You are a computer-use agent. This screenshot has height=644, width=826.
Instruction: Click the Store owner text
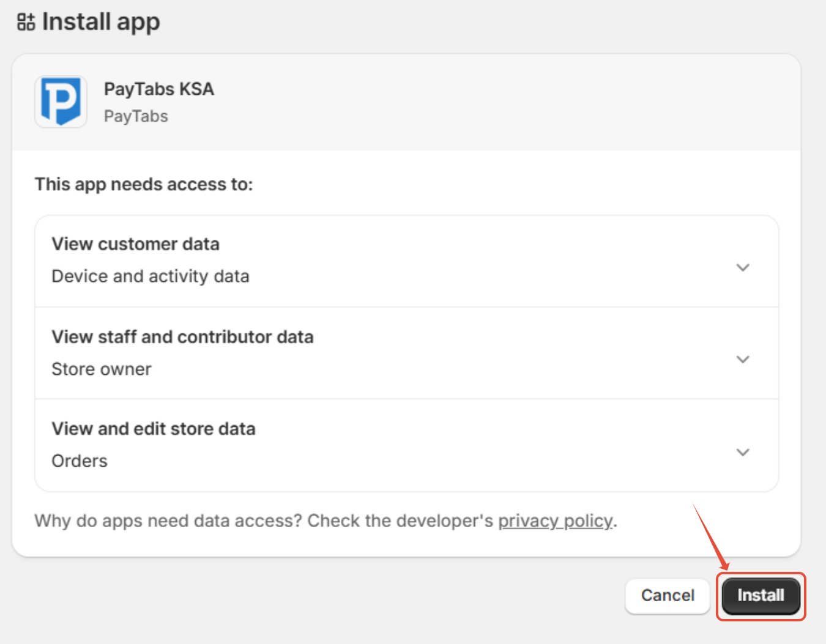(102, 369)
